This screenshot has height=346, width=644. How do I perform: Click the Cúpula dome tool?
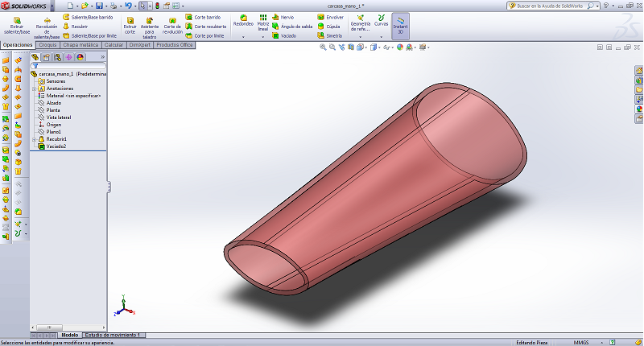click(328, 27)
